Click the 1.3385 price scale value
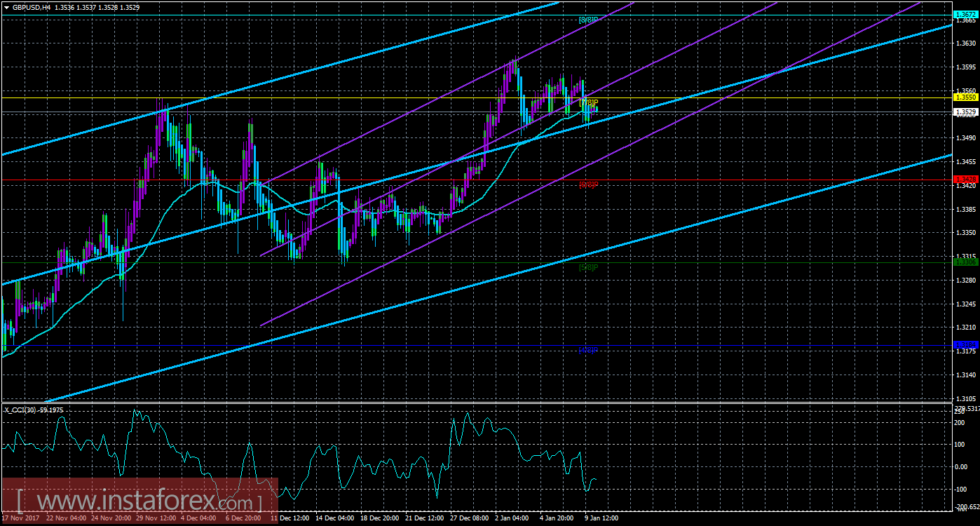This screenshot has width=980, height=526. click(x=965, y=209)
